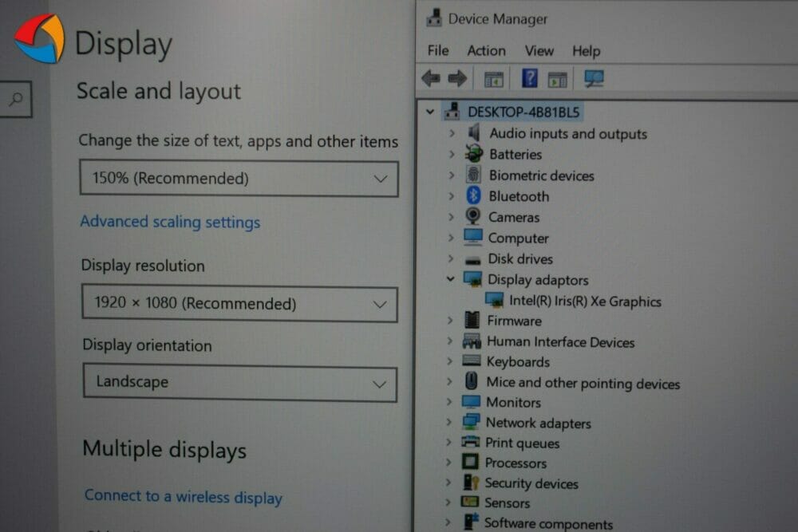Click the Bluetooth logo icon

coord(473,195)
